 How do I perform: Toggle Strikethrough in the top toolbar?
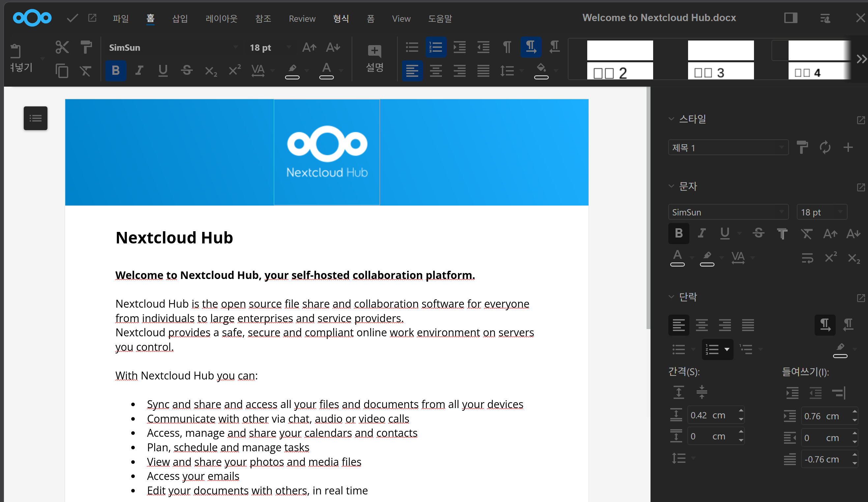(187, 70)
